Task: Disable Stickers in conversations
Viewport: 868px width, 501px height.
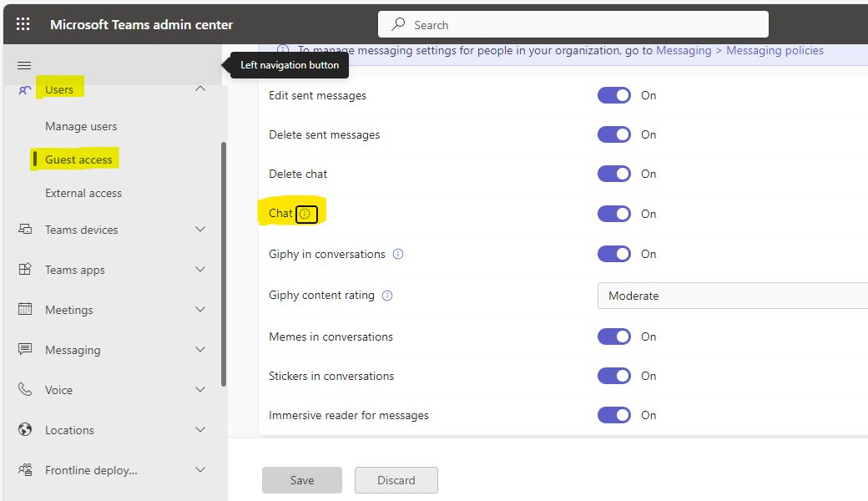Action: tap(614, 376)
